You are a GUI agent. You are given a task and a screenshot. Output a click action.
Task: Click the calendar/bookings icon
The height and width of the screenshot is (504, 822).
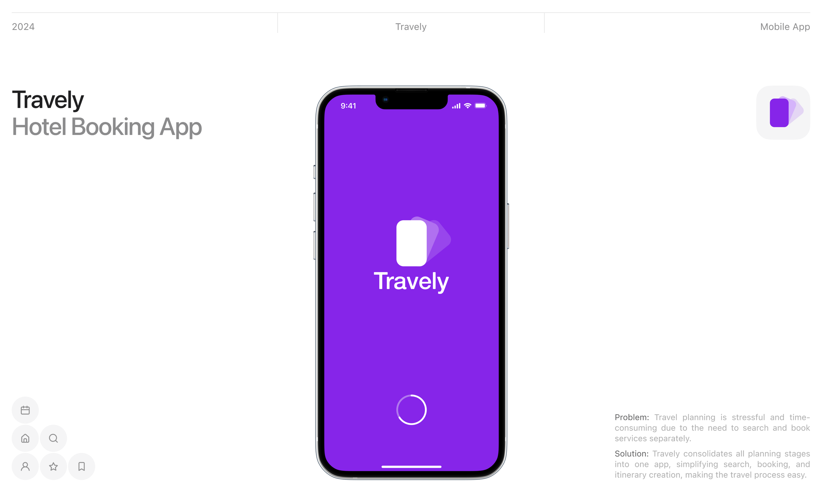25,410
